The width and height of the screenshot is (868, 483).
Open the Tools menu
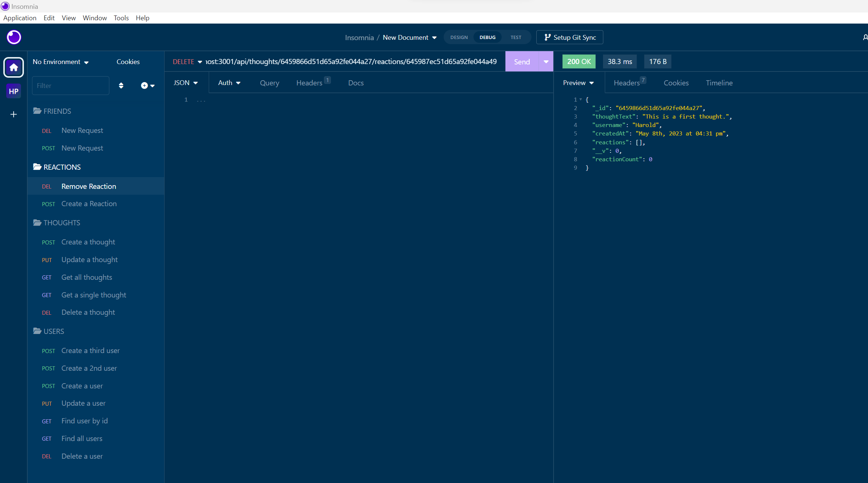pyautogui.click(x=121, y=18)
